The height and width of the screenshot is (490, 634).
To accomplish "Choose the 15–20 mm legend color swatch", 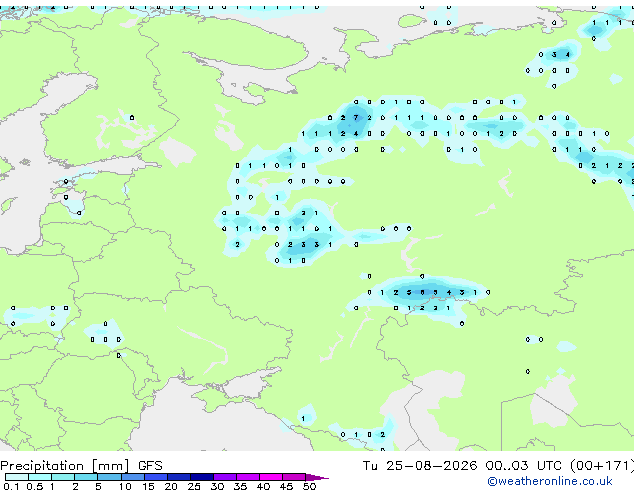I will click(156, 477).
